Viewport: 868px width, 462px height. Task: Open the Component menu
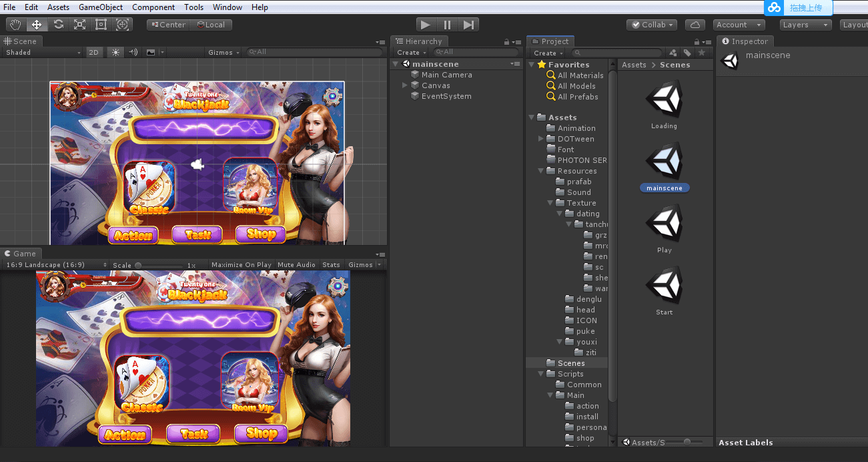[153, 7]
